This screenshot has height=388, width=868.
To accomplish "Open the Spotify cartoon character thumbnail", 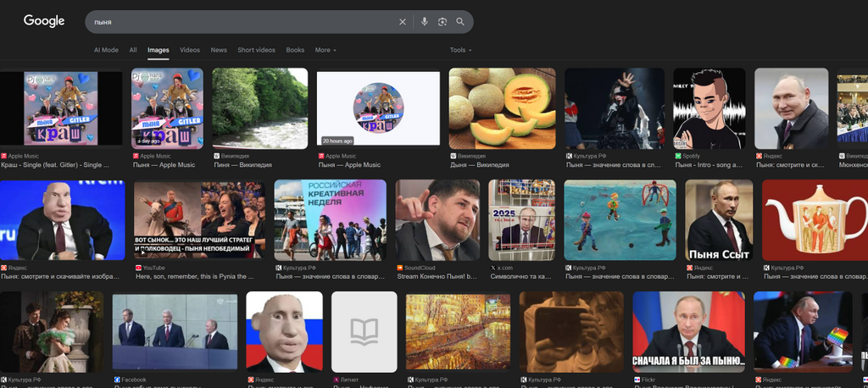I will [x=709, y=108].
